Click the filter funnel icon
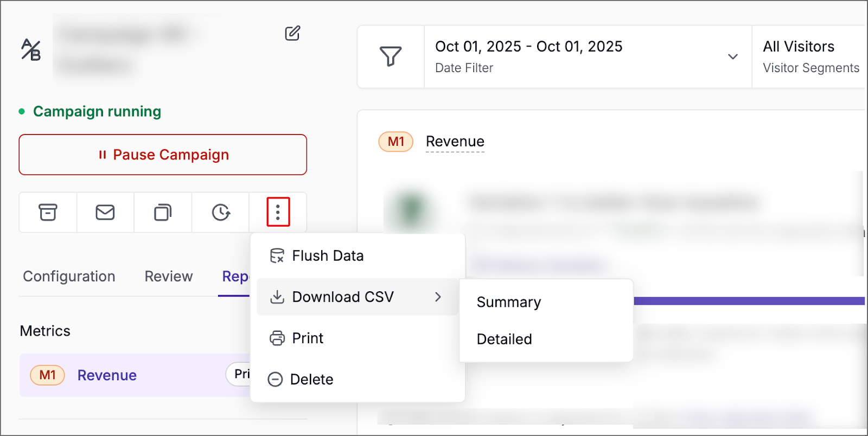This screenshot has height=436, width=868. (391, 56)
